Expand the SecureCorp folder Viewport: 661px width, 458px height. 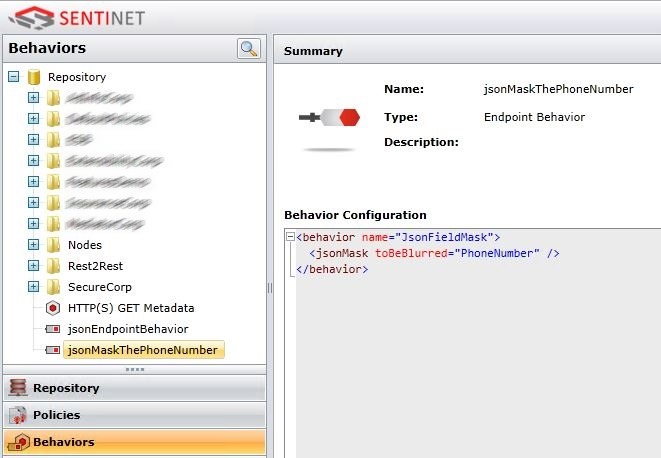[33, 287]
